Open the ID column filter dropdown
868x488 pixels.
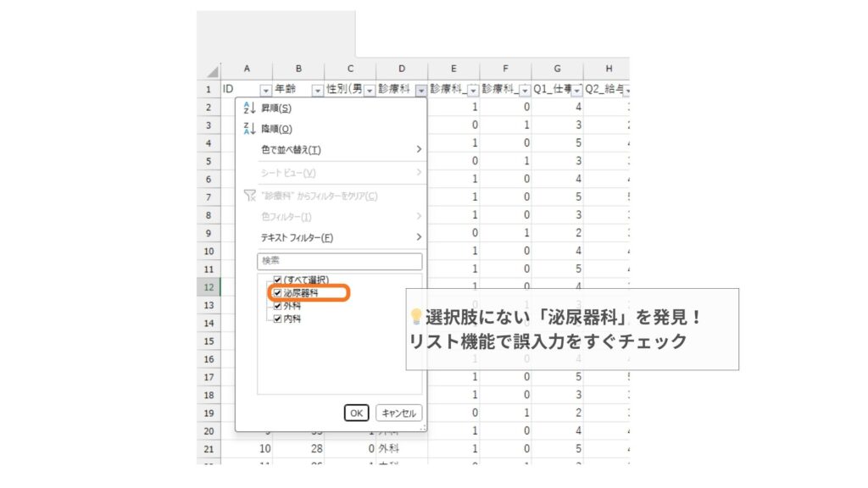[265, 90]
